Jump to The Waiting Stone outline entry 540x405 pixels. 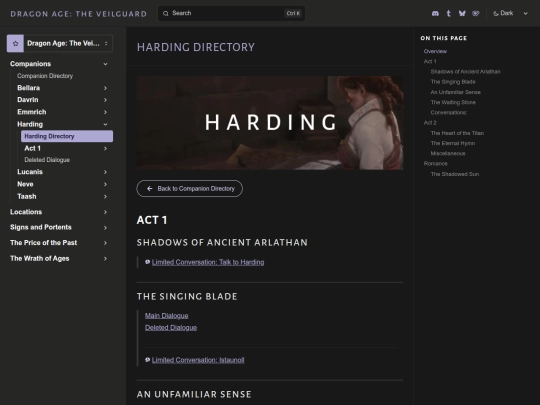[453, 102]
